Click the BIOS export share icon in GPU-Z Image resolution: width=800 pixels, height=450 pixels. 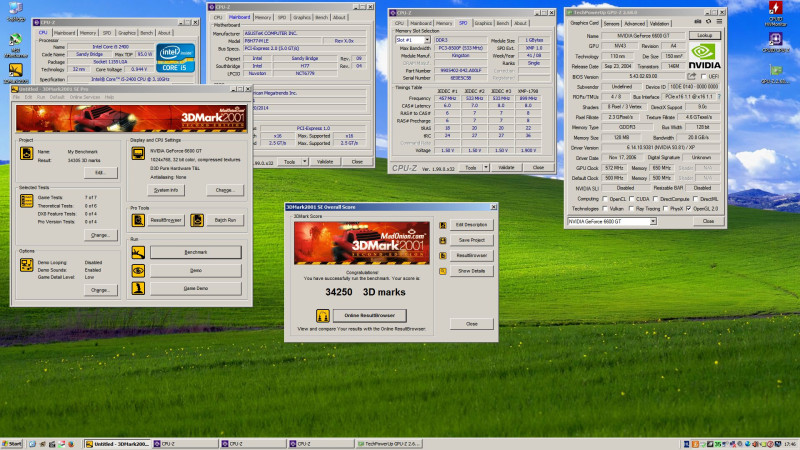[x=691, y=77]
